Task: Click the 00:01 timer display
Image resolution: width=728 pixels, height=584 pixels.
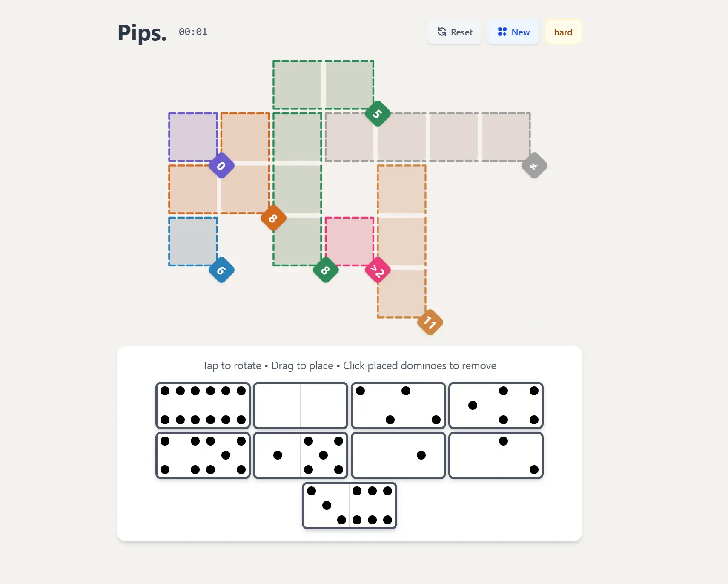Action: point(193,32)
